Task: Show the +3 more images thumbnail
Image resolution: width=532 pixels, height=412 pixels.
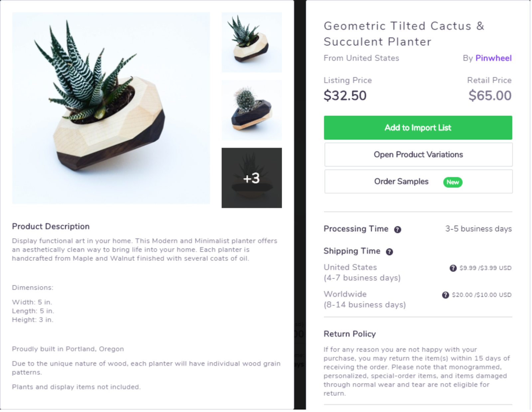Action: 252,178
